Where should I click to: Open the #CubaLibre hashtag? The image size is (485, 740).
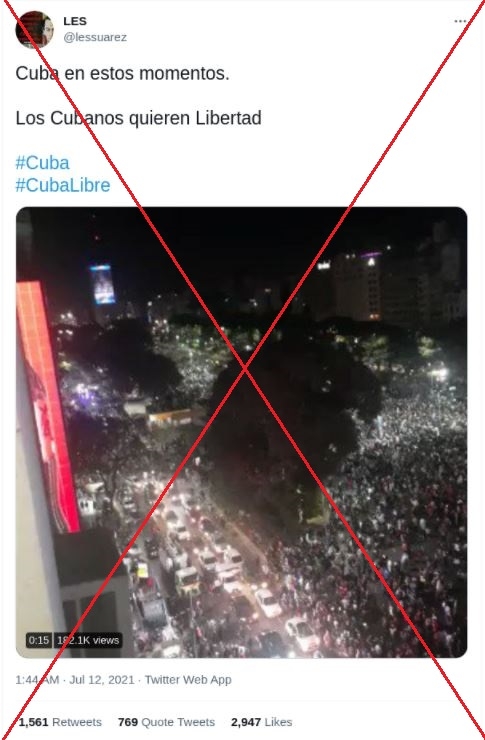click(63, 185)
